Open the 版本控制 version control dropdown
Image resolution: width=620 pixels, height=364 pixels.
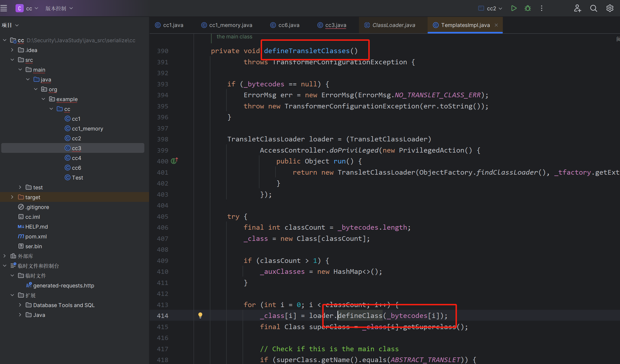(59, 8)
